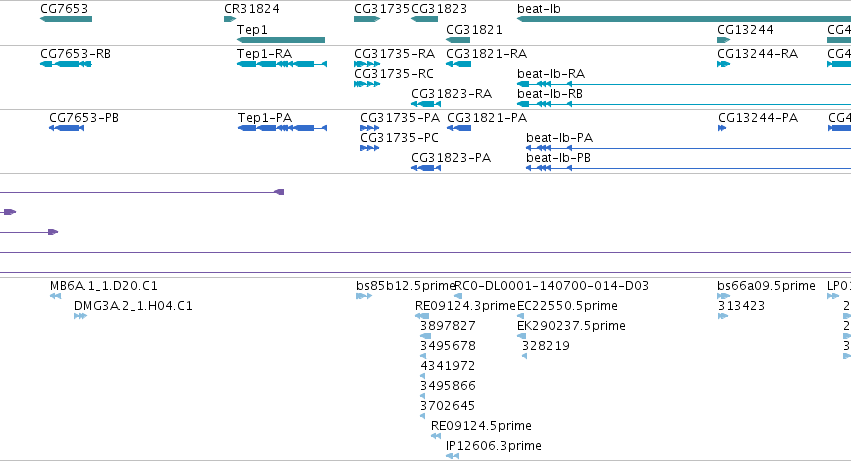851x461 pixels.
Task: Click the DMG3A.2_1.H04.C1 feature arrows
Action: click(80, 316)
